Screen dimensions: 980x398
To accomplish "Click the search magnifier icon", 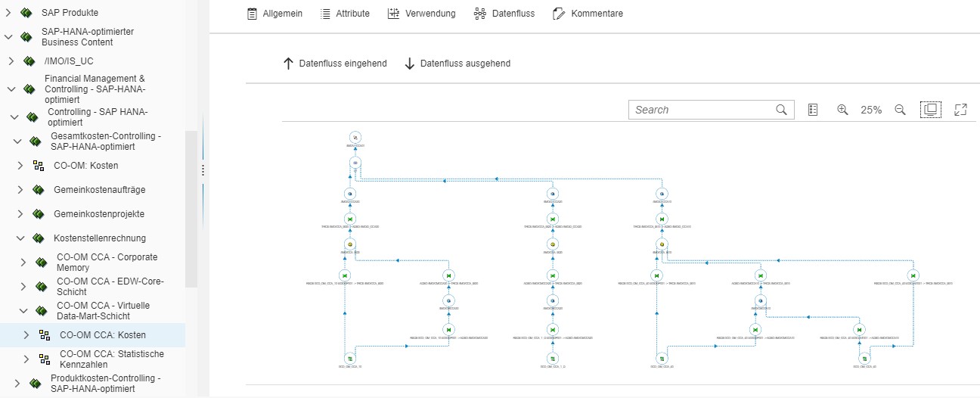I will [782, 110].
